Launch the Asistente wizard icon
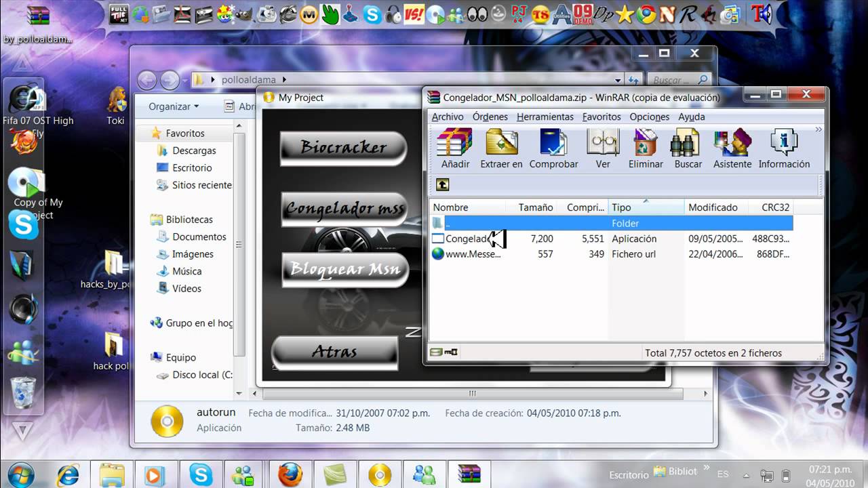The height and width of the screenshot is (488, 868). pyautogui.click(x=732, y=142)
